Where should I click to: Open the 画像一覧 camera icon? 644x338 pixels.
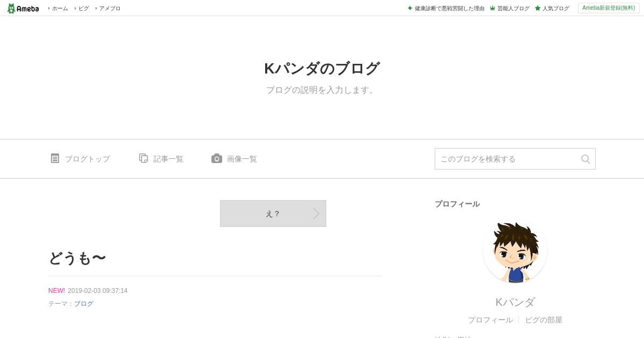click(x=217, y=158)
